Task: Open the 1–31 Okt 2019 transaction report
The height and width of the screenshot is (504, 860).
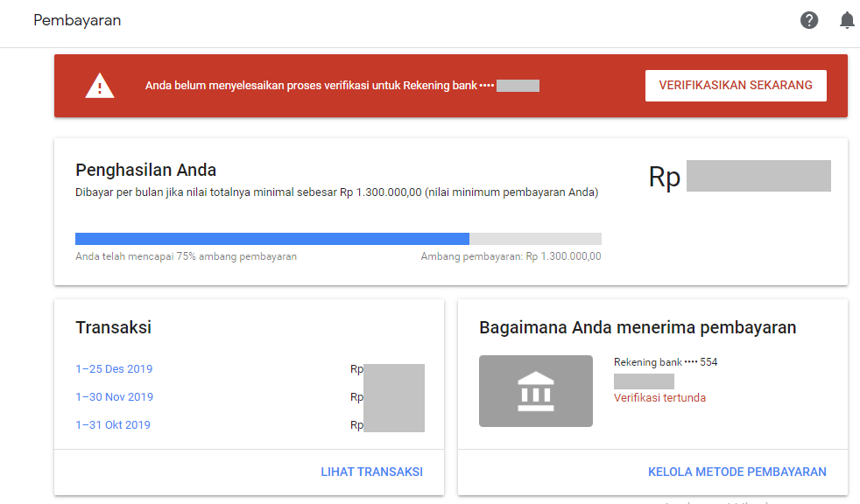Action: click(111, 424)
